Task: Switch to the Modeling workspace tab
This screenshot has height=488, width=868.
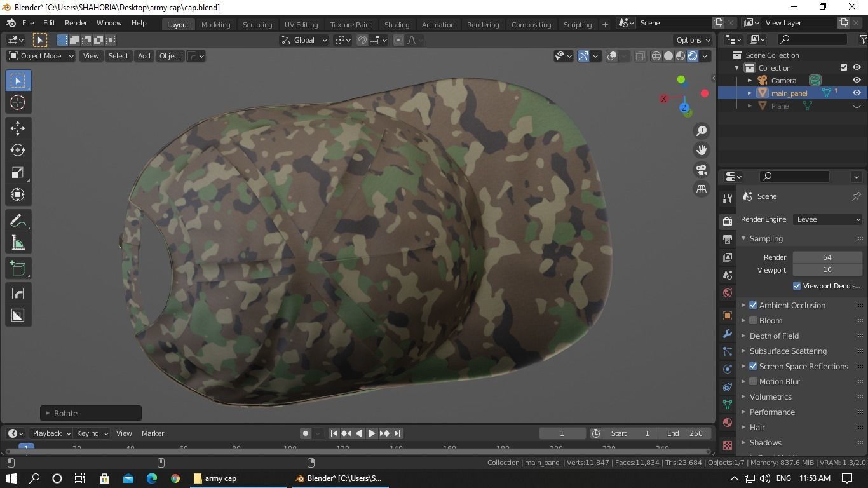Action: 215,25
